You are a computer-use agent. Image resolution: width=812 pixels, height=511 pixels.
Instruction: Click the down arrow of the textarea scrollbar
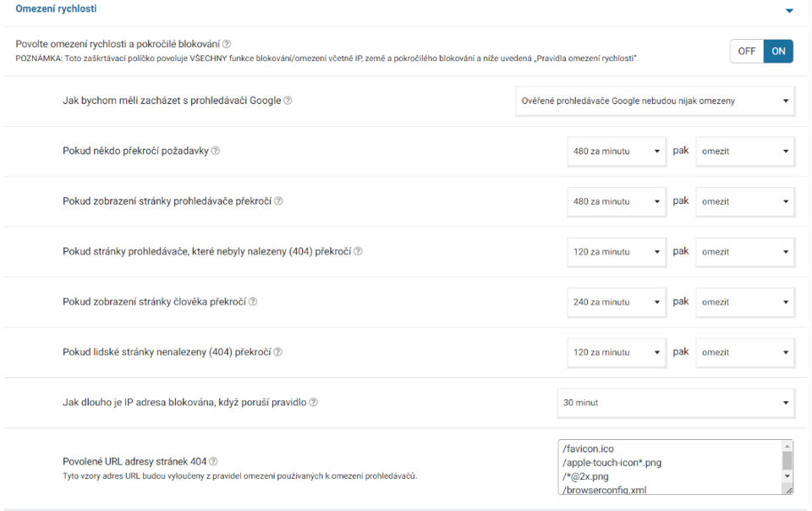[787, 475]
